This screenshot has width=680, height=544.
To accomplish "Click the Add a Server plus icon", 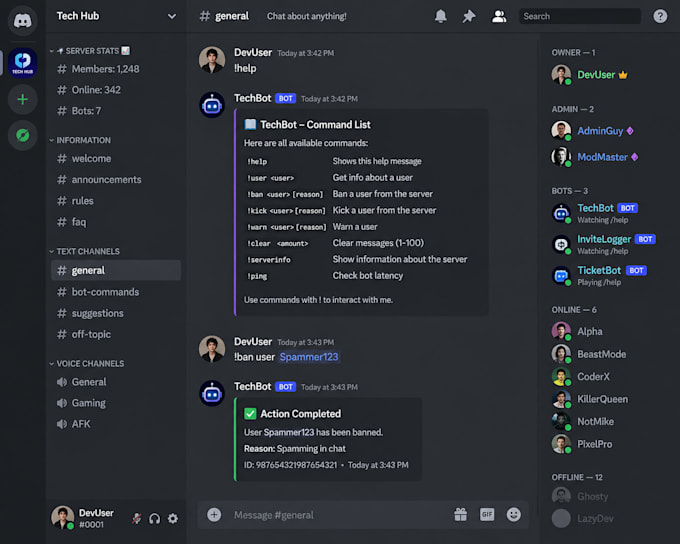I will coord(23,99).
